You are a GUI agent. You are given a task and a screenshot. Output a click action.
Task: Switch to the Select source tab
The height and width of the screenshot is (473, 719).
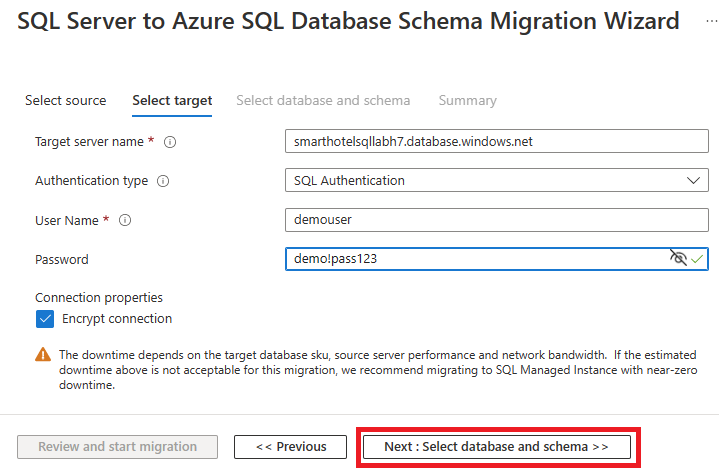66,100
